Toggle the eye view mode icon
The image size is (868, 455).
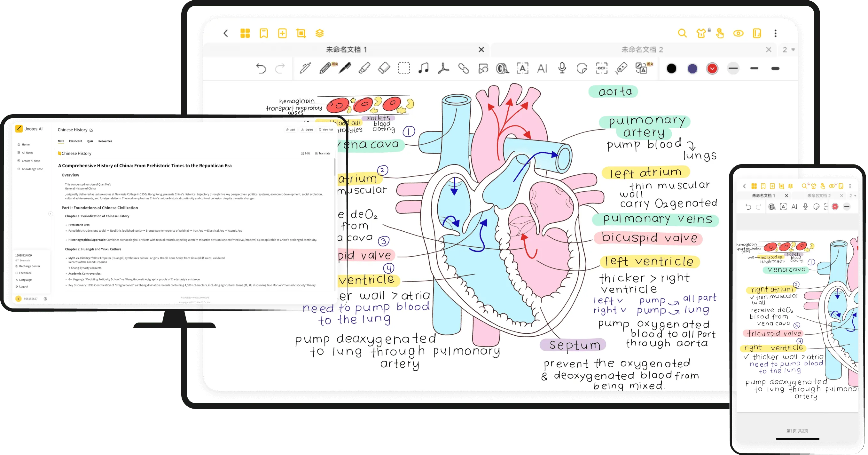click(738, 33)
